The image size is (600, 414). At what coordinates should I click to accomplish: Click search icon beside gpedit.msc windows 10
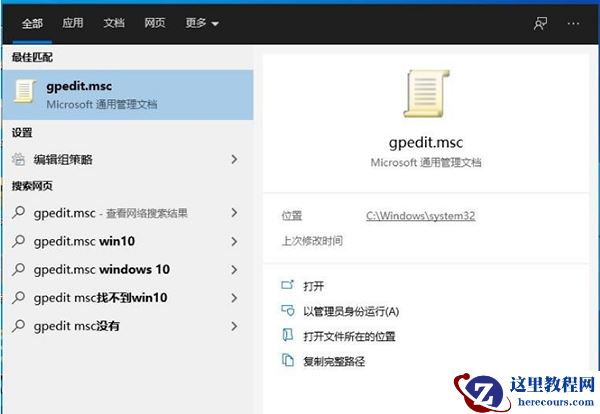pyautogui.click(x=18, y=269)
